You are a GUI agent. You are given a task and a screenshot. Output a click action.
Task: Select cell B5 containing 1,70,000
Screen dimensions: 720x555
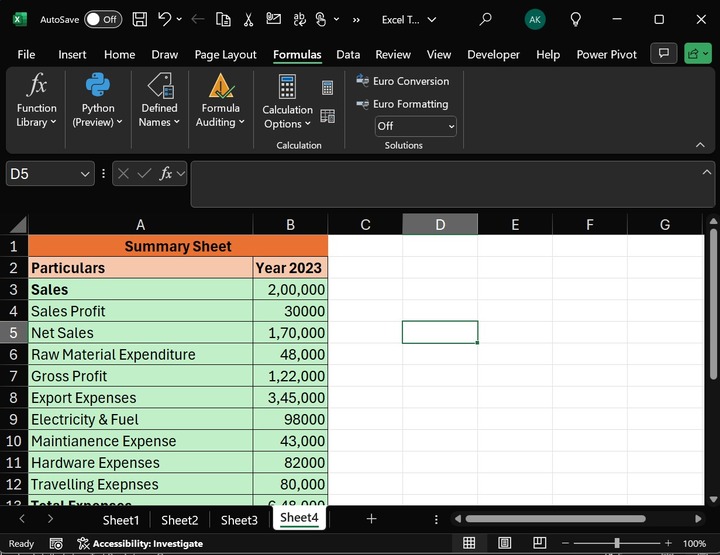[290, 333]
